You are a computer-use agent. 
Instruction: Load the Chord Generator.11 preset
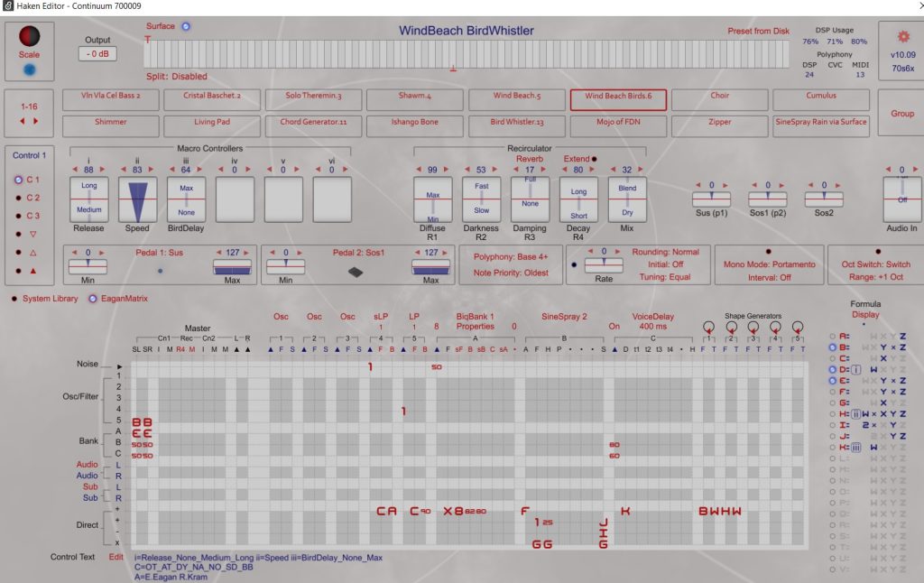click(x=313, y=126)
